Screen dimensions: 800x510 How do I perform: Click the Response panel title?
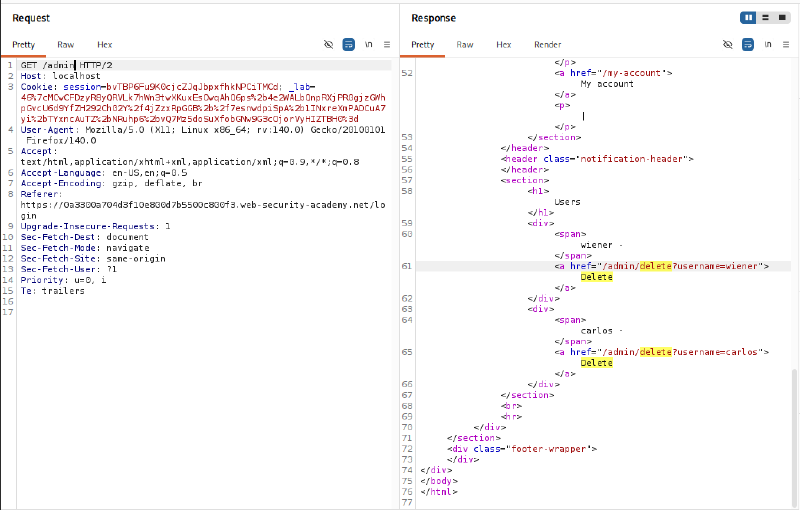[434, 18]
